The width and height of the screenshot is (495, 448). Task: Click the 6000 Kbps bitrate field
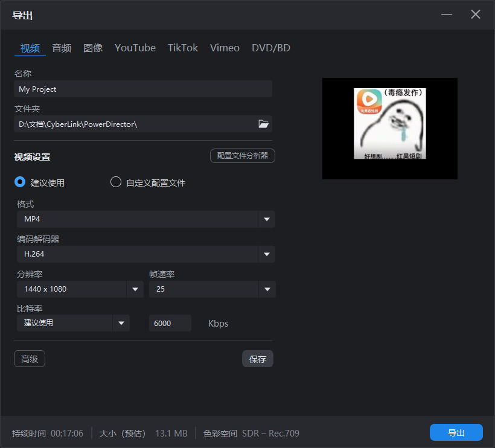coord(170,323)
